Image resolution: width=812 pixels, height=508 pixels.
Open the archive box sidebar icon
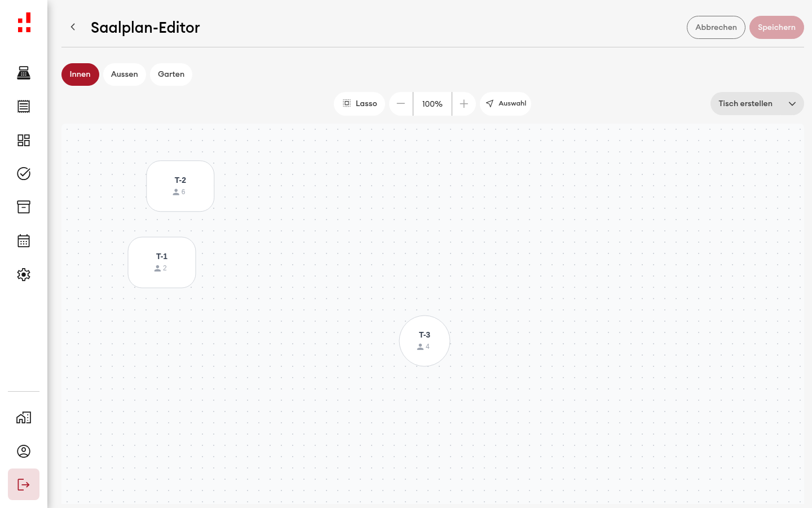point(24,207)
